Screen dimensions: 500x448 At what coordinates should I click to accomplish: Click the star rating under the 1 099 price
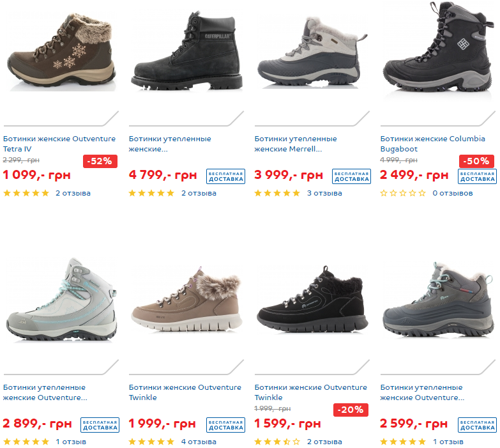26,193
